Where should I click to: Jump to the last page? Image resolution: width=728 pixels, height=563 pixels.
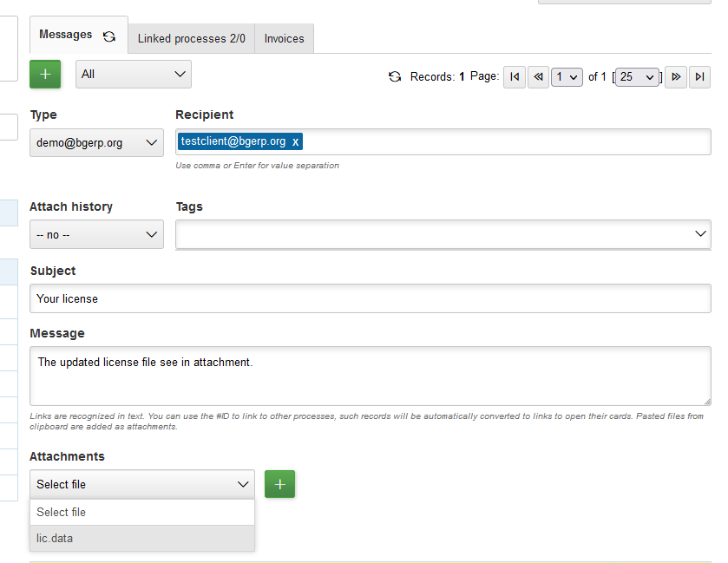[700, 76]
